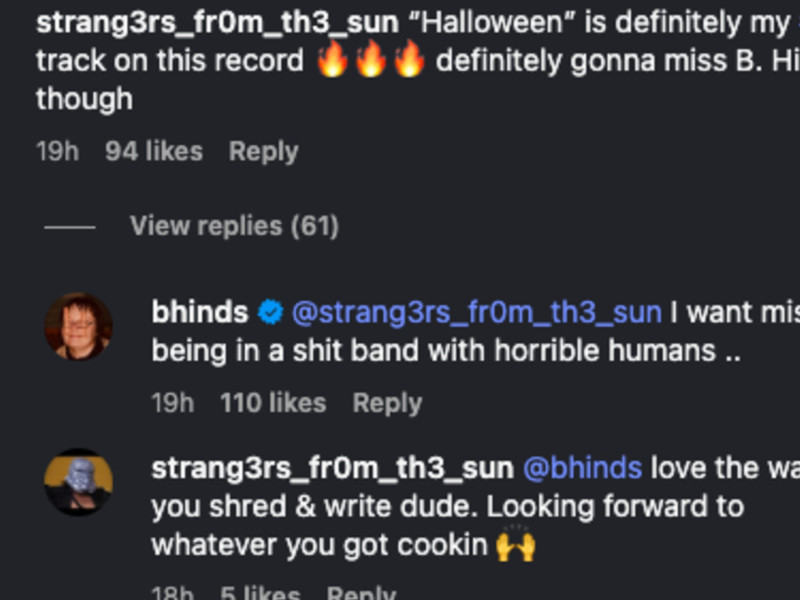Screen dimensions: 800x600
Task: Click the 19h timestamp under the Halloween comment
Action: 57,151
